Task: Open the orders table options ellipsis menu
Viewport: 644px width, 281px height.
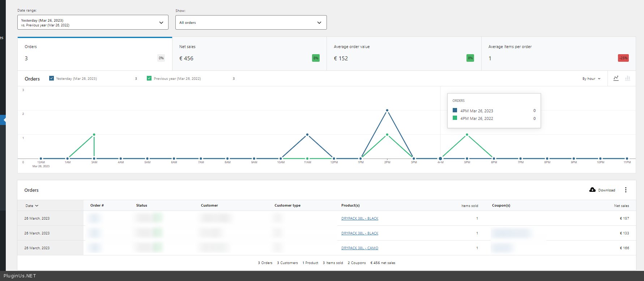Action: click(x=626, y=190)
